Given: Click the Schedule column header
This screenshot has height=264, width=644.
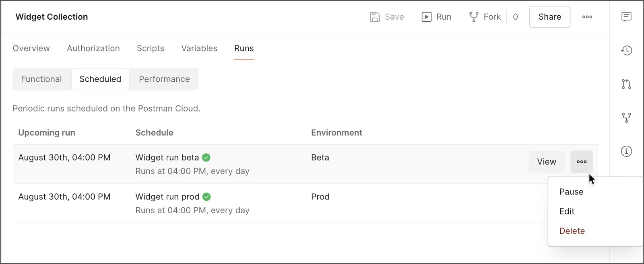Looking at the screenshot, I should pyautogui.click(x=154, y=133).
